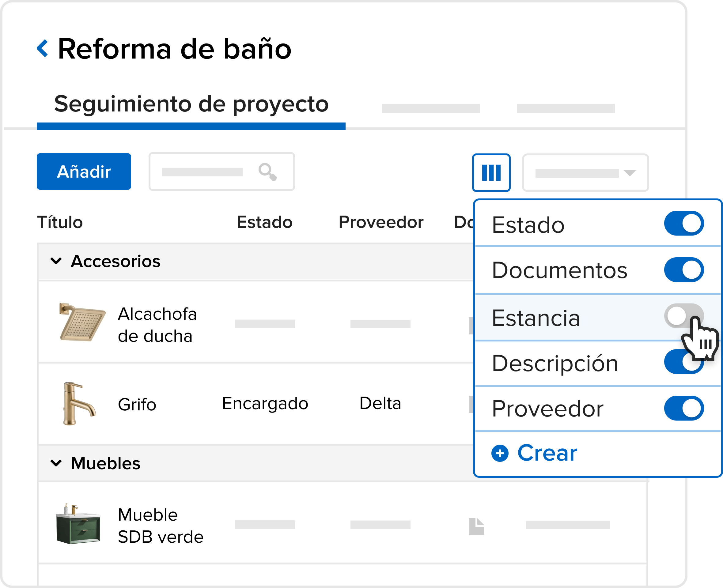Viewport: 723px width, 588px height.
Task: Open document icon in Mueble SDB verde row
Action: click(x=476, y=527)
